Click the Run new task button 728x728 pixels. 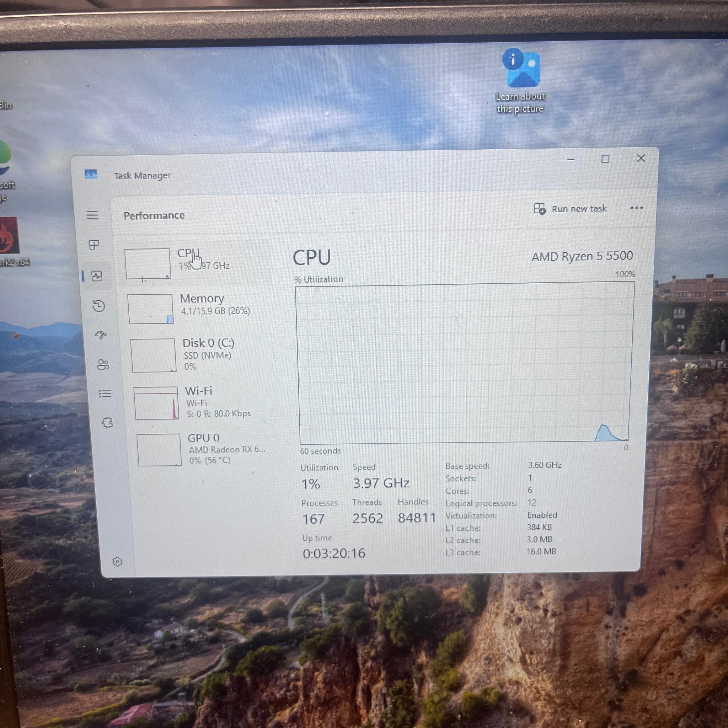570,209
